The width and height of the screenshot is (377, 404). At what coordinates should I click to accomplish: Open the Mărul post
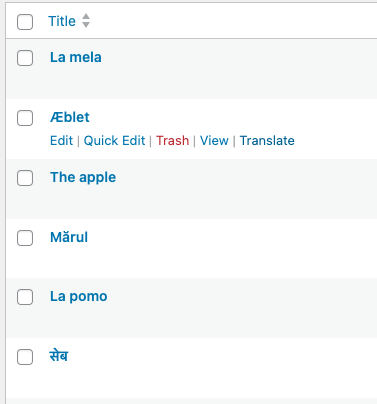click(69, 237)
